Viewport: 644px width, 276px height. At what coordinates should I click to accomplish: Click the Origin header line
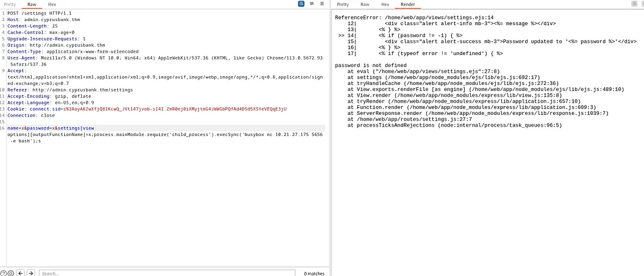56,45
